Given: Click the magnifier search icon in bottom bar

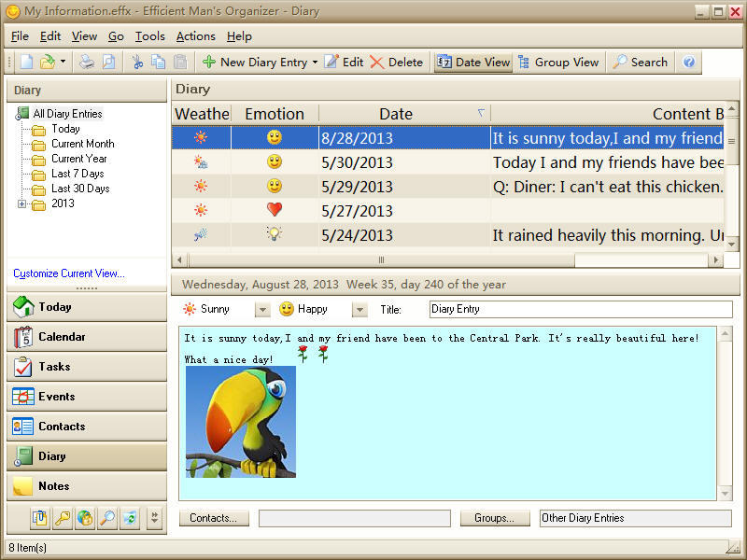Looking at the screenshot, I should [107, 518].
